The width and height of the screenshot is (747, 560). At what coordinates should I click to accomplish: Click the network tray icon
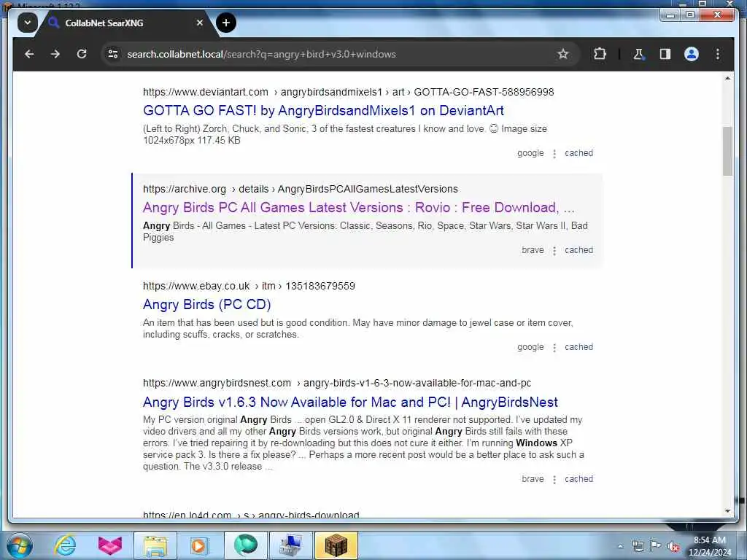pyautogui.click(x=638, y=546)
